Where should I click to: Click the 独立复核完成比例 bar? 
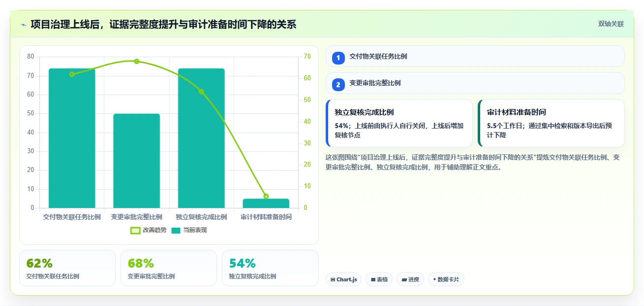pyautogui.click(x=201, y=138)
